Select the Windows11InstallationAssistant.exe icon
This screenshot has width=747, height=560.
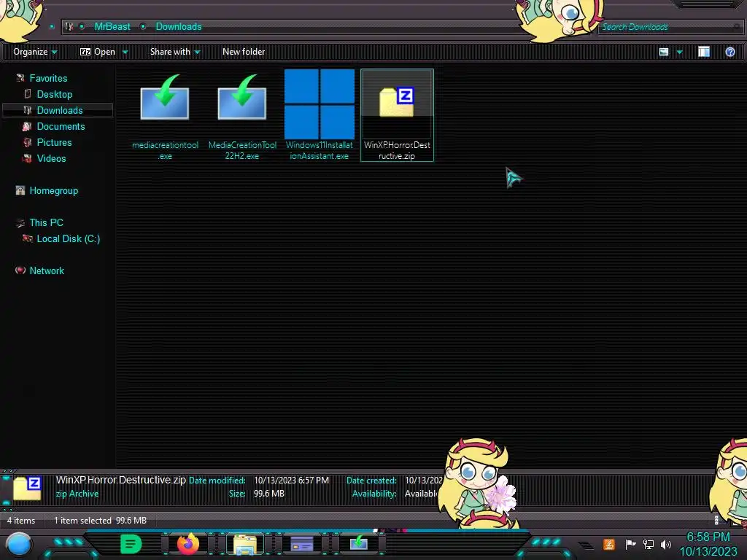tap(320, 104)
